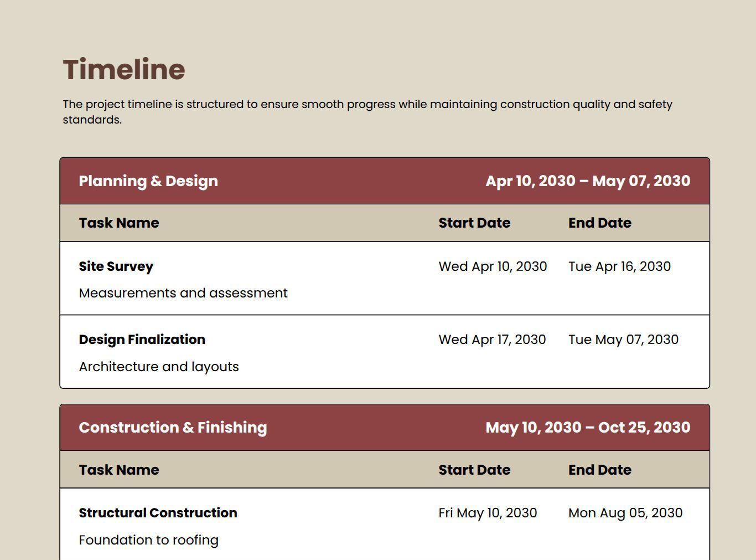Screen dimensions: 756x560
Task: Select the Design Finalization task name
Action: (142, 340)
